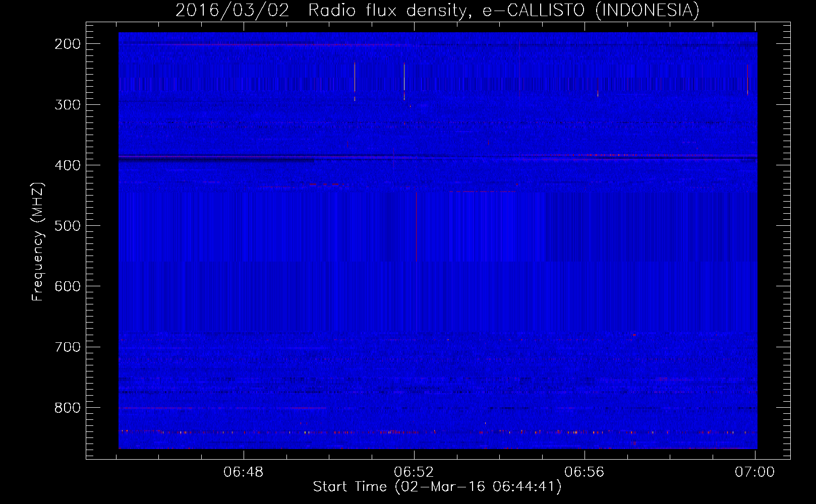This screenshot has height=504, width=816.
Task: Select the 600 frequency tick label
Action: point(68,286)
